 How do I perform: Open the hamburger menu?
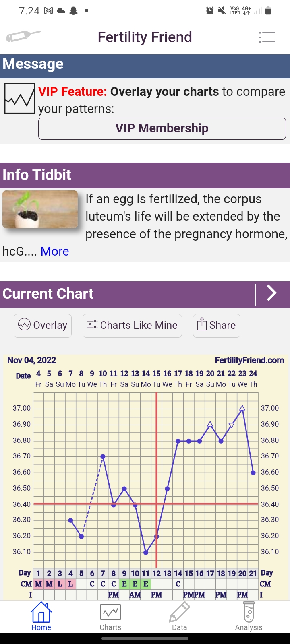(267, 37)
